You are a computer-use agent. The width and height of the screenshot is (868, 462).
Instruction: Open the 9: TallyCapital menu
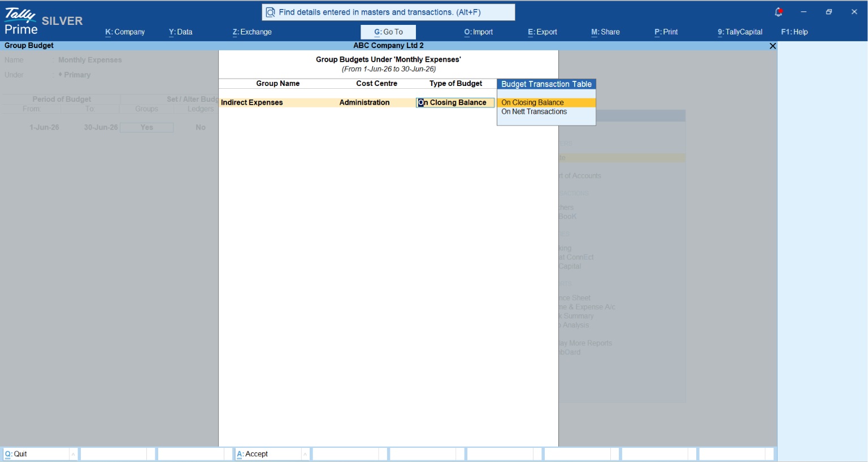[x=740, y=32]
